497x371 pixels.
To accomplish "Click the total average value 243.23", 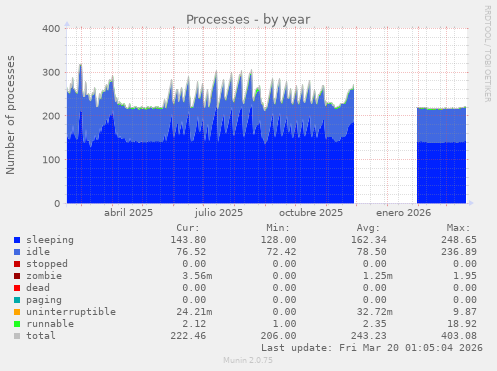I will (x=369, y=336).
